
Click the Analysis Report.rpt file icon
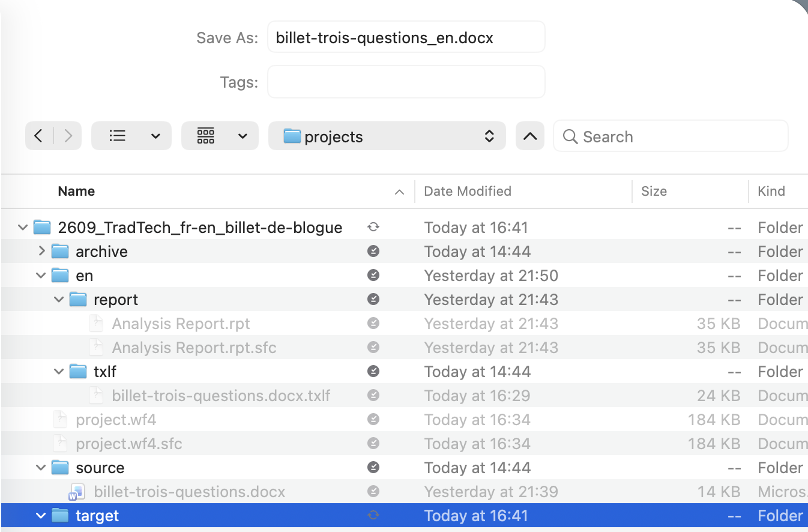(96, 324)
